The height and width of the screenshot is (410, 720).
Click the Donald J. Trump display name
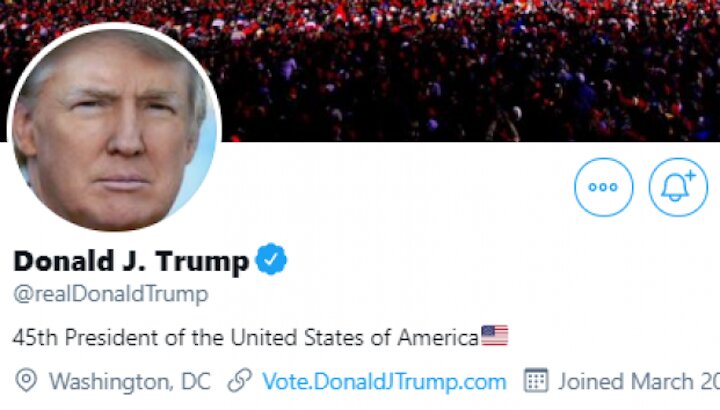(131, 262)
